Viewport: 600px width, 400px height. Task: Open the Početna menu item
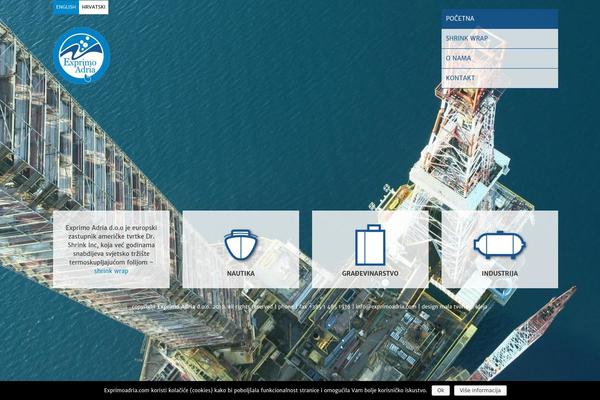(499, 19)
